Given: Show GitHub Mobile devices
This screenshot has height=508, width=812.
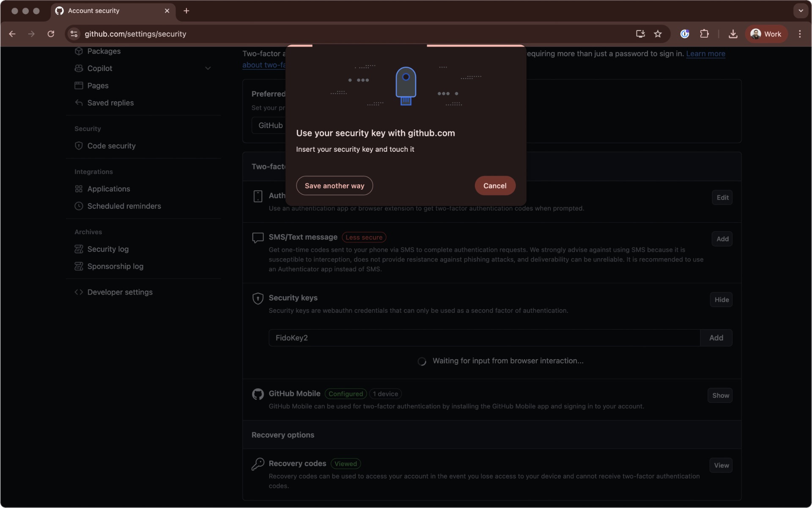Looking at the screenshot, I should tap(720, 396).
